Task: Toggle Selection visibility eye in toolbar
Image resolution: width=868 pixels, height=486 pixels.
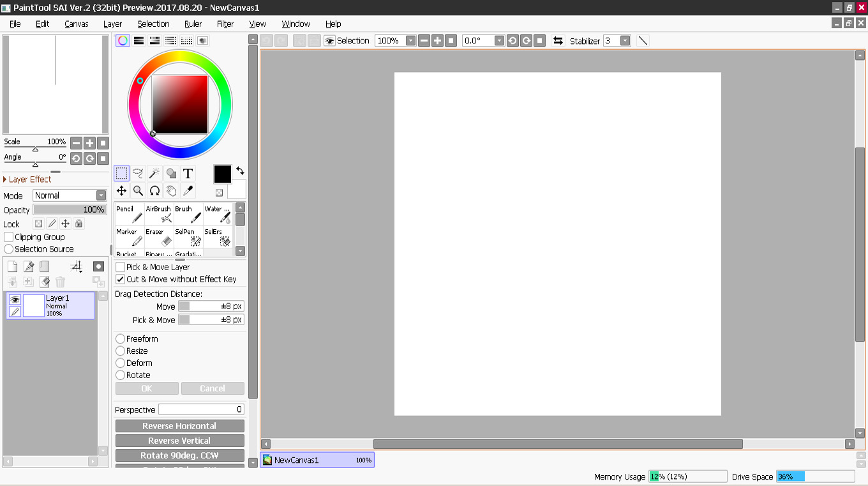Action: [x=329, y=41]
